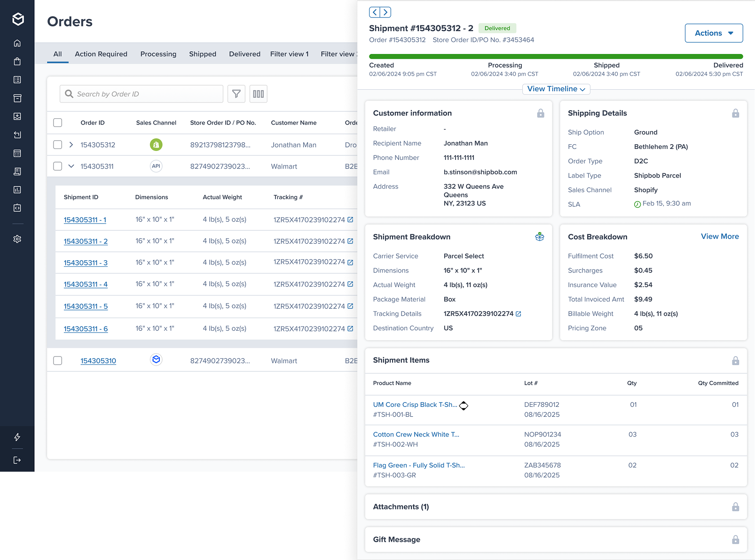This screenshot has height=560, width=755.
Task: Open Filter view 1 tab
Action: pos(289,54)
